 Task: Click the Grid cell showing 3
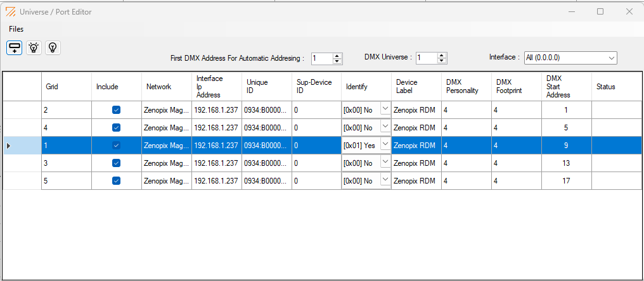[x=67, y=163]
